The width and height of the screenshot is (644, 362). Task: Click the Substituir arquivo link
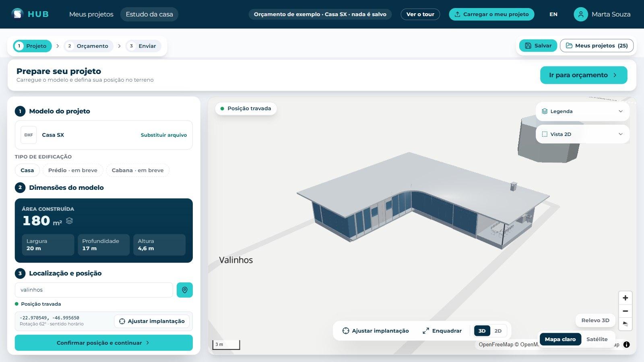pos(164,135)
